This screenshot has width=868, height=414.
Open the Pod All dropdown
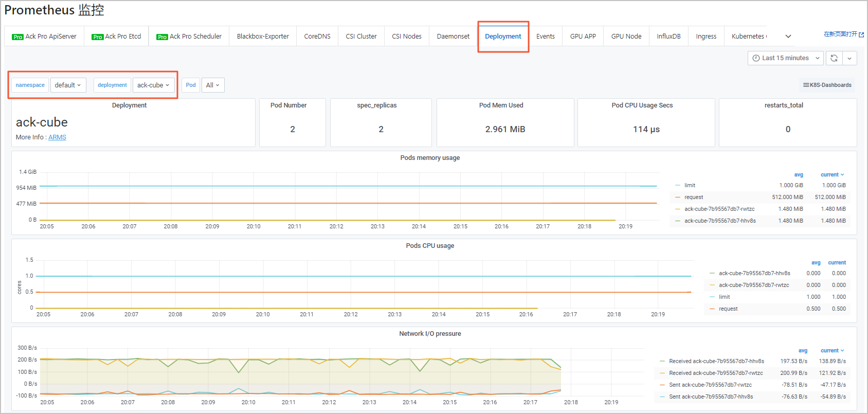pos(212,85)
